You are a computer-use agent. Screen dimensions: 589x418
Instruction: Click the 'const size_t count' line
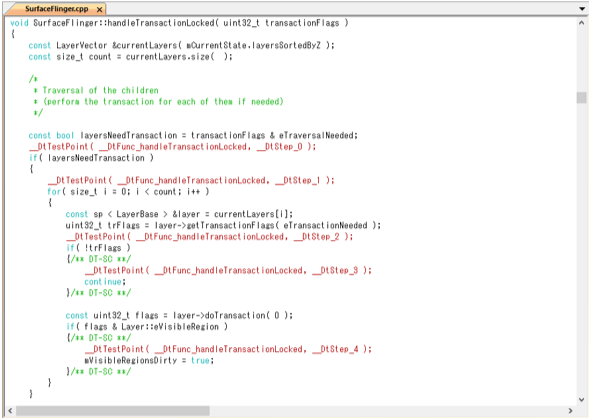tap(130, 57)
